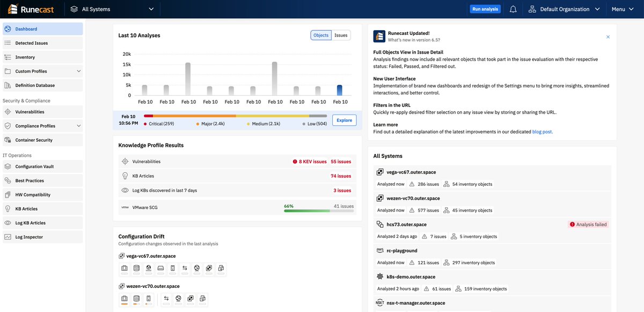Screen dimensions: 644x312
Task: Click the VMware SCG 66% progress bar
Action: coord(319,211)
